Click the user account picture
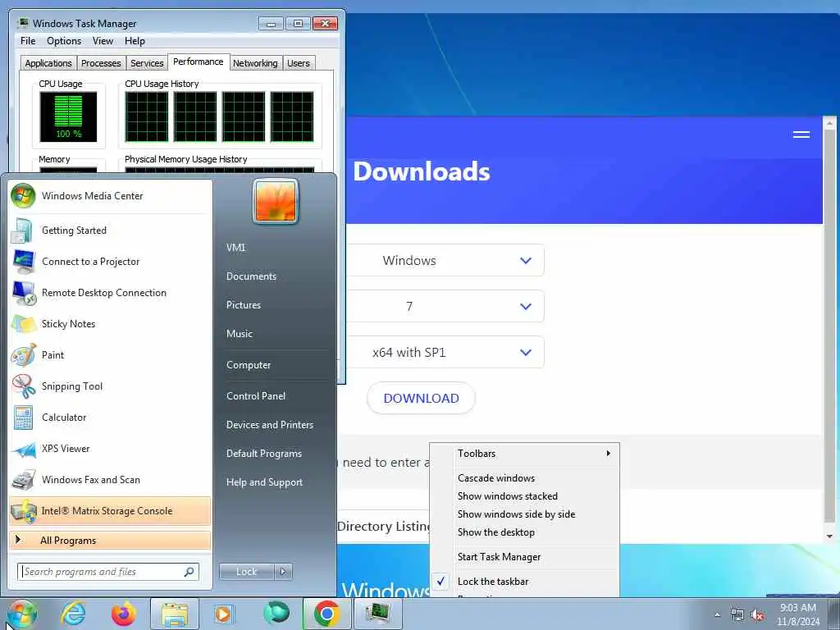Image resolution: width=840 pixels, height=630 pixels. tap(276, 201)
